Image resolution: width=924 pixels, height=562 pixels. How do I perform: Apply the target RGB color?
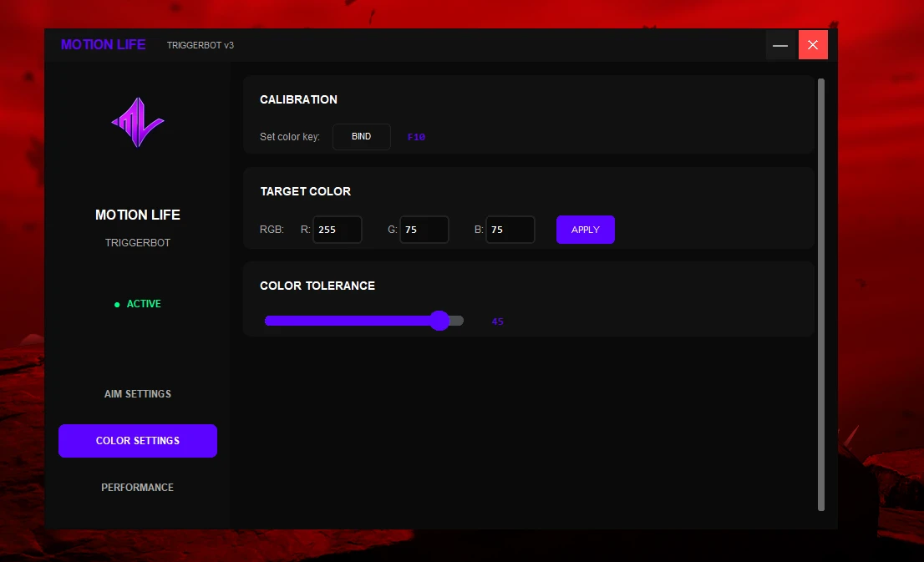[585, 230]
